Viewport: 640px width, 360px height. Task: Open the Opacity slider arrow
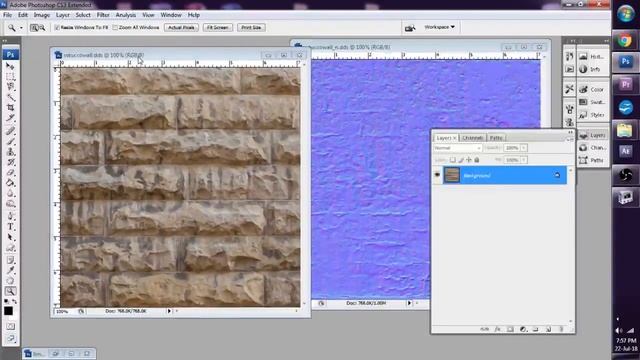click(524, 148)
